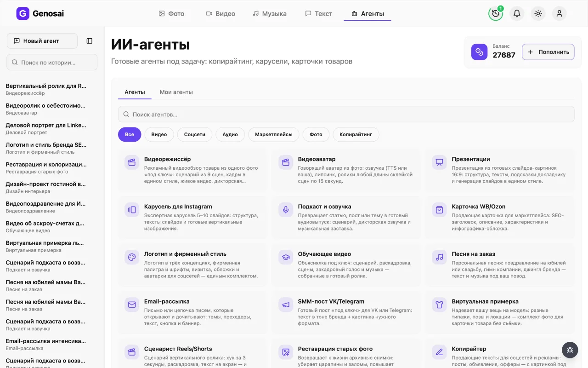Viewport: 588px width, 368px height.
Task: Open the user profile icon
Action: pyautogui.click(x=559, y=13)
